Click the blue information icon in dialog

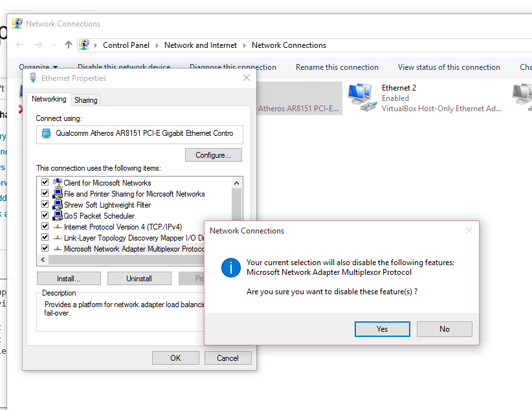231,268
